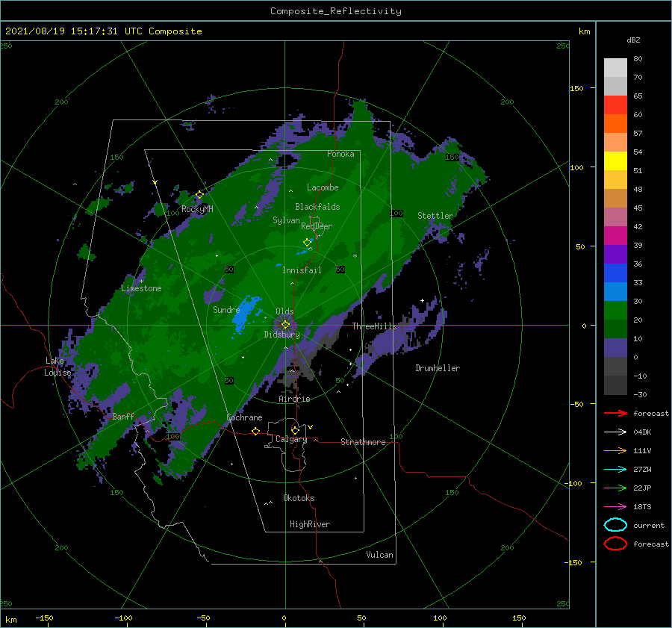This screenshot has height=628, width=672.
Task: Click the 2021/08/19 UTC timestamp
Action: (x=104, y=31)
